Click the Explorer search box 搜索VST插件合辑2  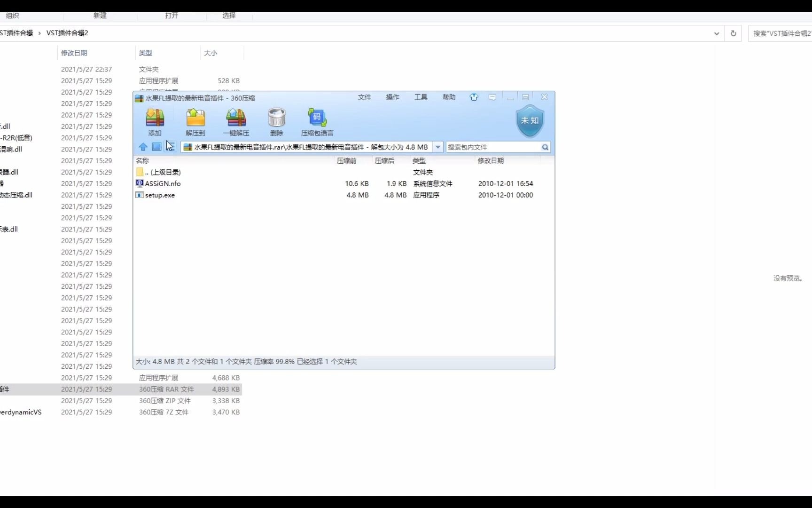[781, 33]
